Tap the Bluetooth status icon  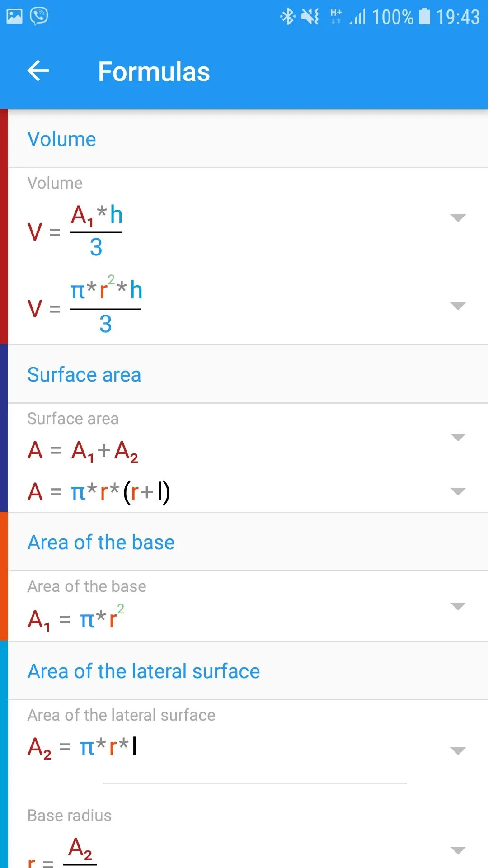(x=288, y=17)
